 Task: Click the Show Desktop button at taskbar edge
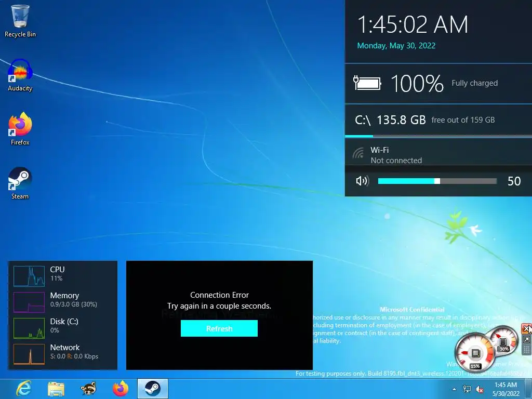pos(528,389)
